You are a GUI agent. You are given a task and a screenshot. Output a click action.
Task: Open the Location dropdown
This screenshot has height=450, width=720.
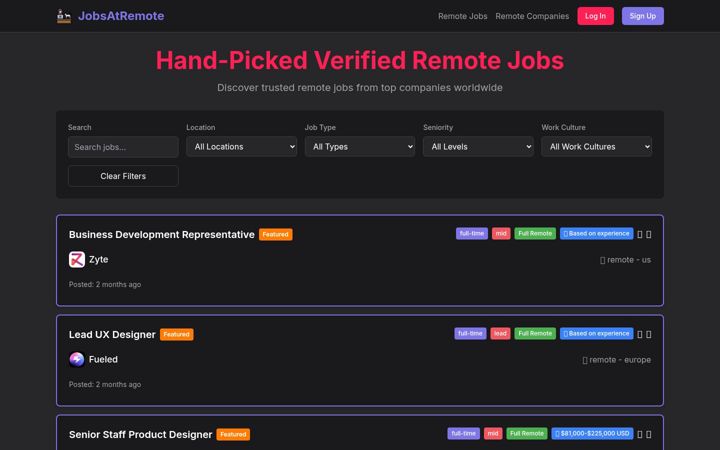[242, 146]
